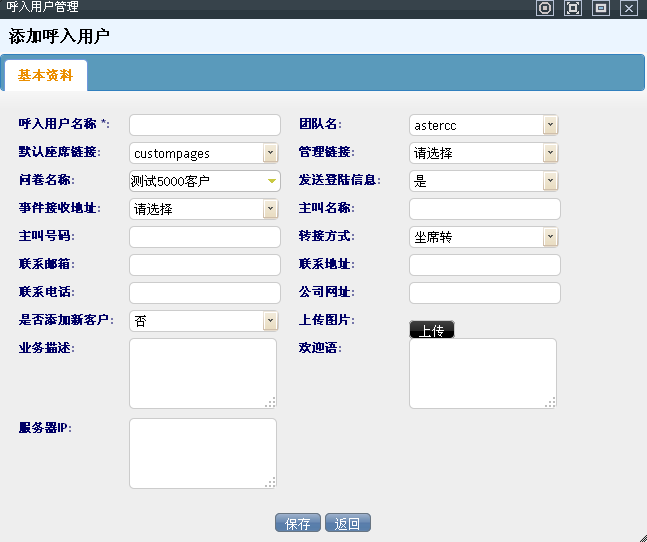This screenshot has width=647, height=542.
Task: Expand the 转接方式 dropdown
Action: (550, 237)
